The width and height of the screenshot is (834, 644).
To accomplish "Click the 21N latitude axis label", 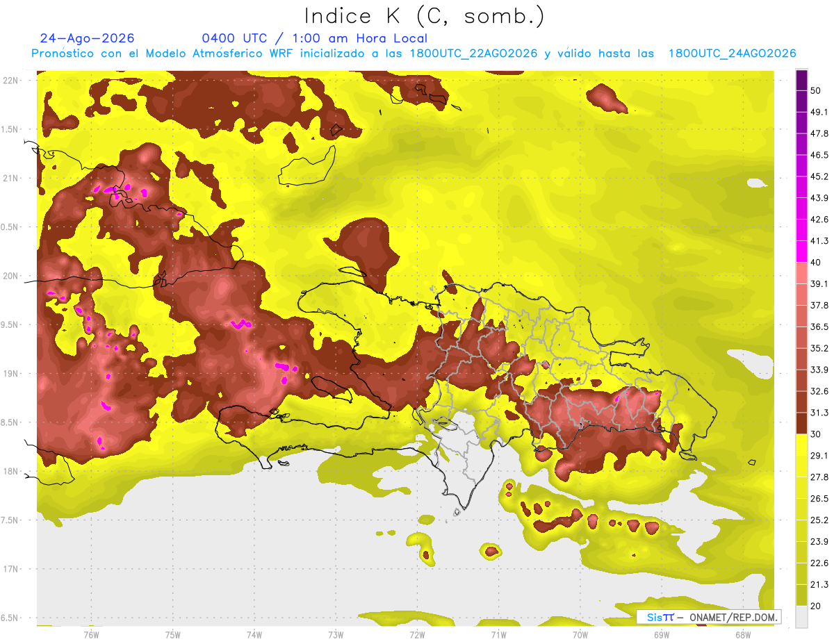I will (x=10, y=178).
